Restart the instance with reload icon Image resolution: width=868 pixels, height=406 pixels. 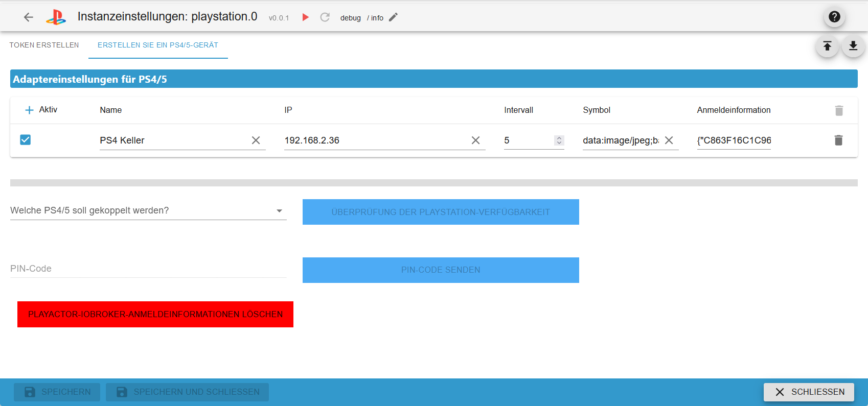[325, 17]
